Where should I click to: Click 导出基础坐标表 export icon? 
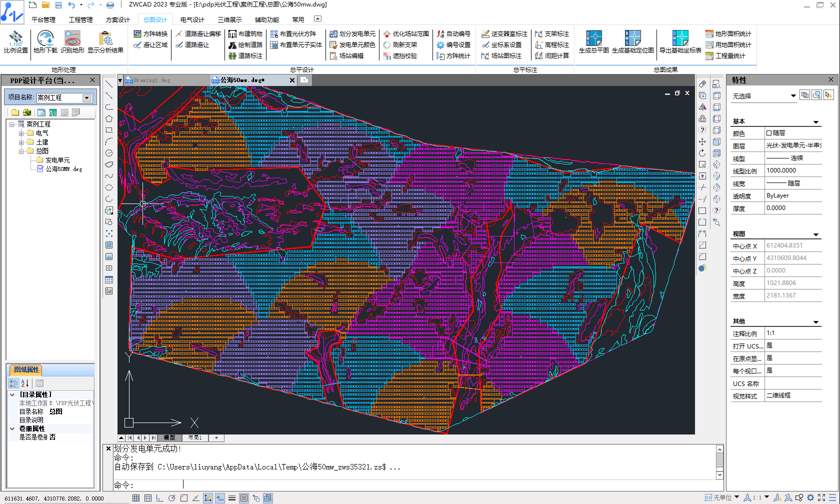(x=680, y=39)
